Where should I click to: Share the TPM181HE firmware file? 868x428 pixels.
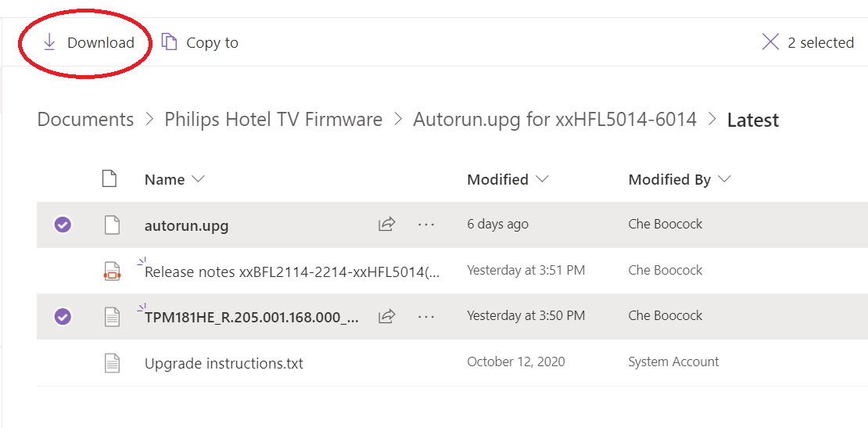pyautogui.click(x=386, y=317)
